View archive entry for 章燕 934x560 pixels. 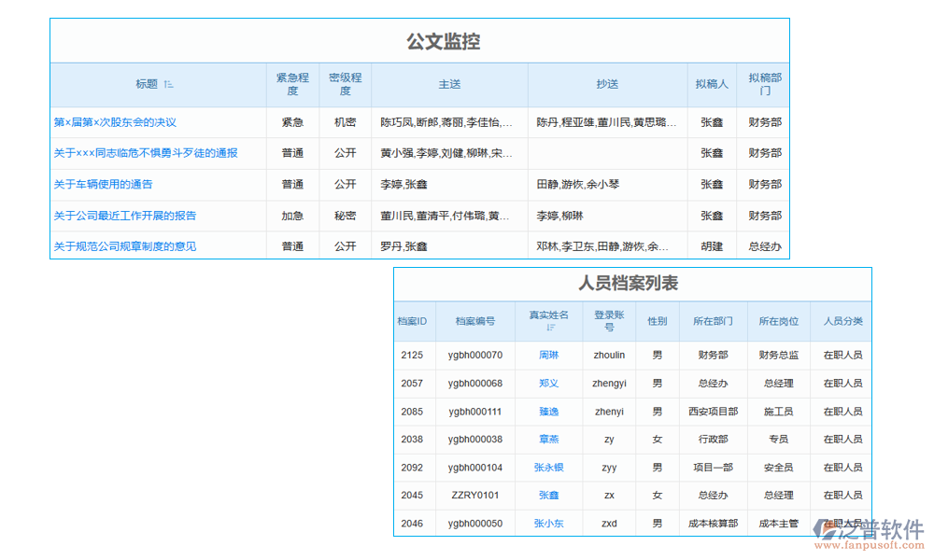pos(551,439)
